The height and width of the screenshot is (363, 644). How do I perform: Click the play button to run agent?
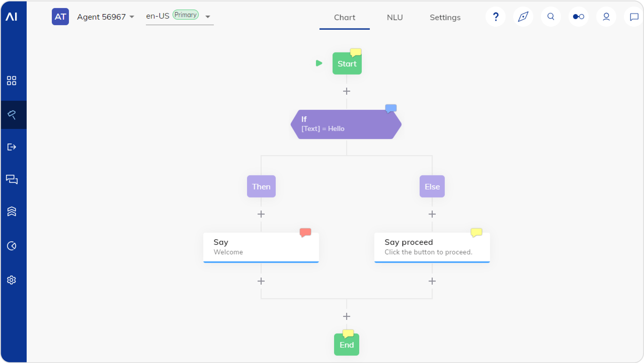tap(319, 64)
